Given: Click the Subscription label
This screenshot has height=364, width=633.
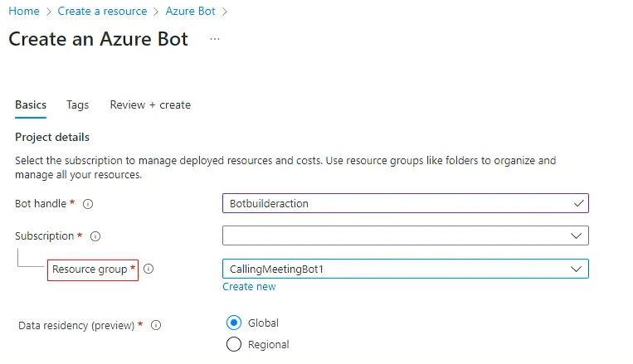Looking at the screenshot, I should [45, 236].
